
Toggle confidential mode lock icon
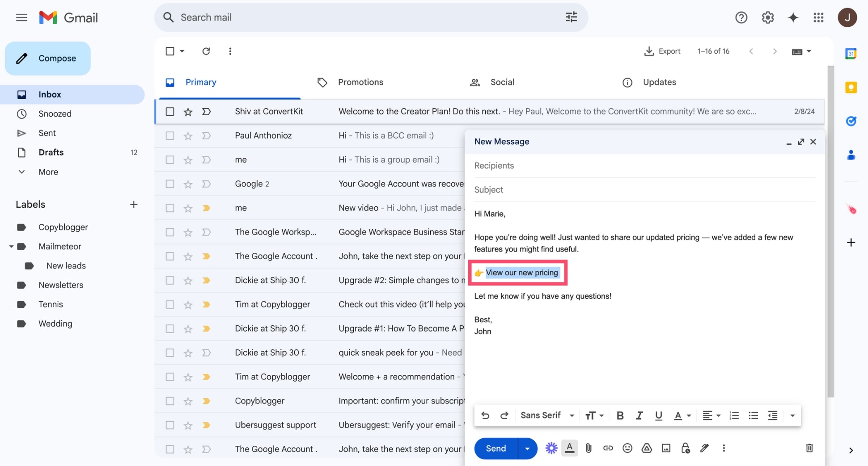[x=685, y=448]
